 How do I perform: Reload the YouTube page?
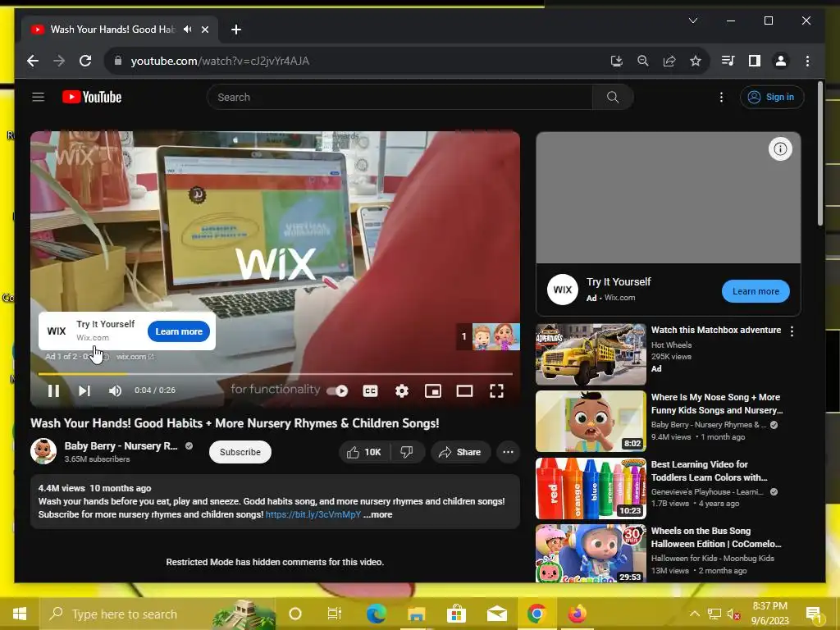[x=85, y=61]
